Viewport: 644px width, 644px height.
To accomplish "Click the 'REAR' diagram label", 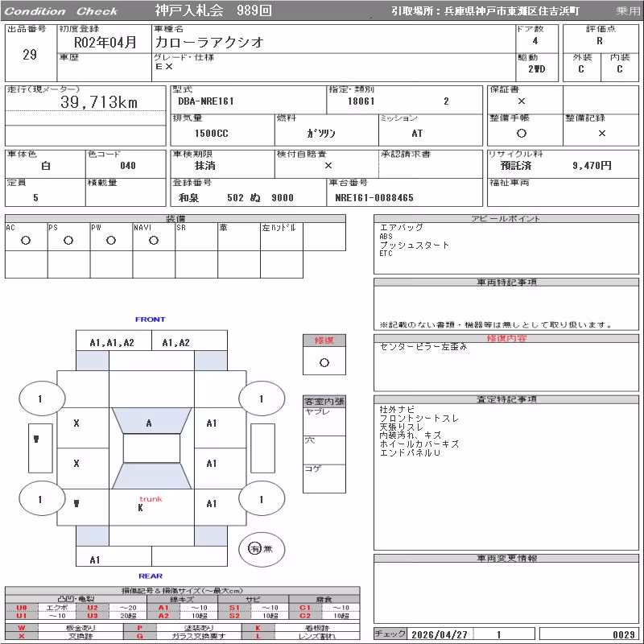I will click(151, 576).
